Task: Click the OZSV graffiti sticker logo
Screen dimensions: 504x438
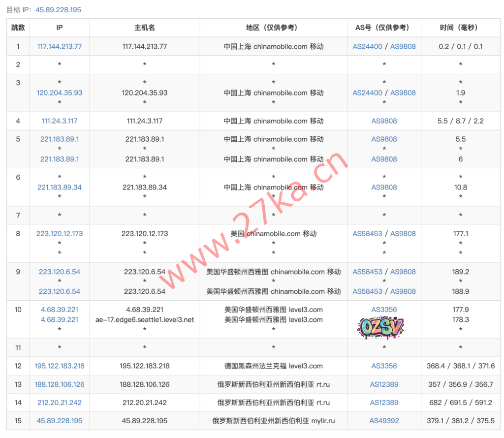Action: pos(380,327)
